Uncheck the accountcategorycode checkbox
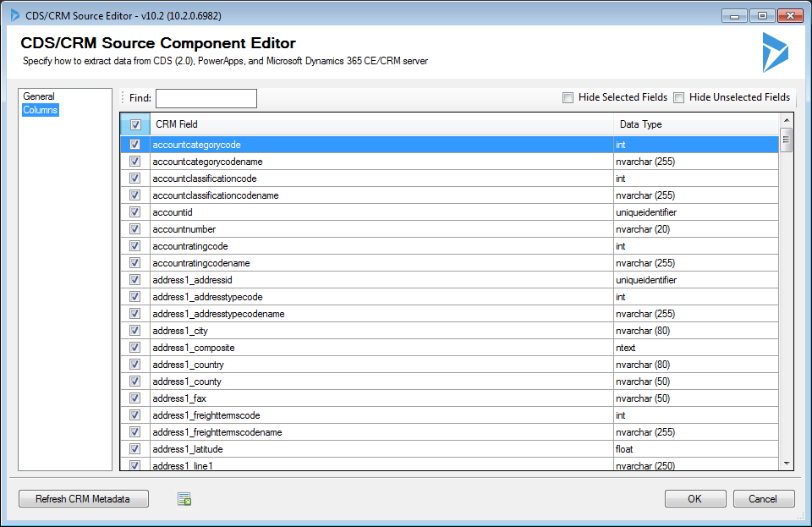 click(x=134, y=145)
